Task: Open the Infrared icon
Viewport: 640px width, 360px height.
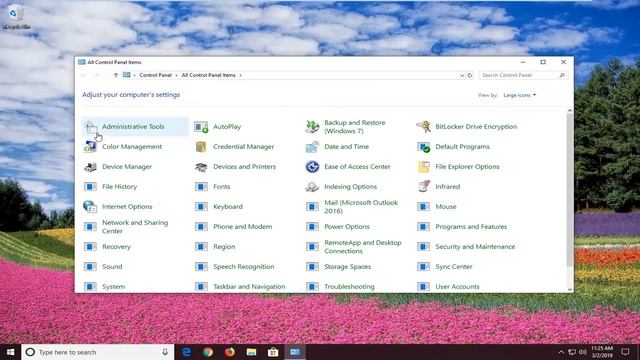Action: [423, 187]
